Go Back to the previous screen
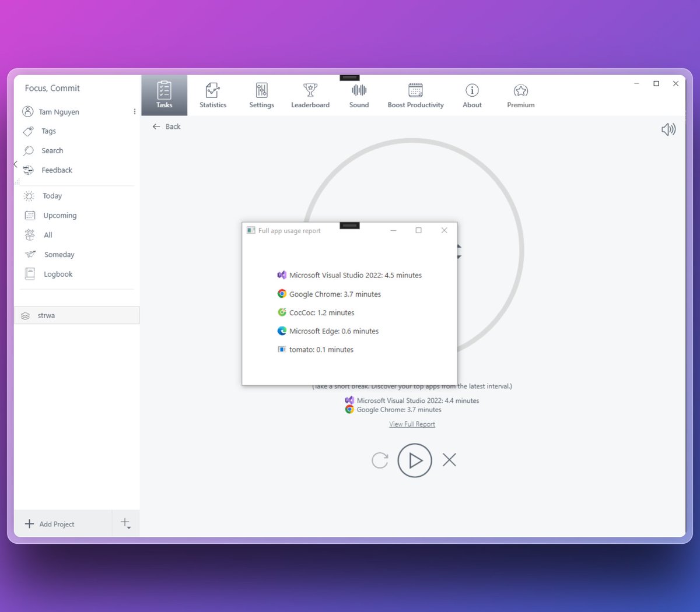This screenshot has width=700, height=612. pos(166,126)
